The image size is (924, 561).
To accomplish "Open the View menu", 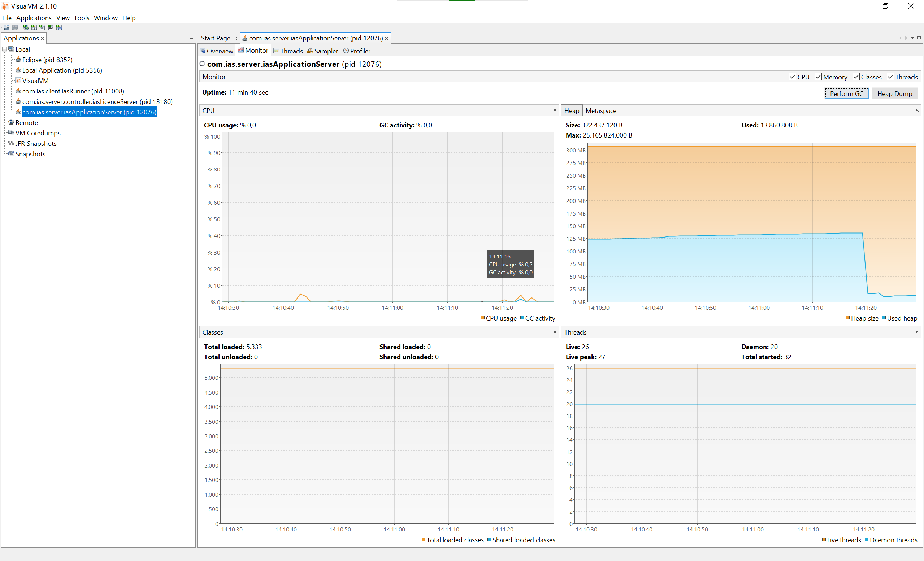I will tap(62, 18).
